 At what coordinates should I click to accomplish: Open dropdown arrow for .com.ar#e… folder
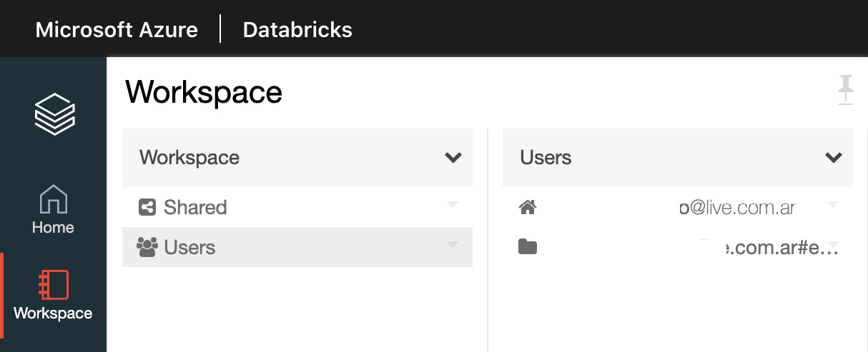click(833, 243)
